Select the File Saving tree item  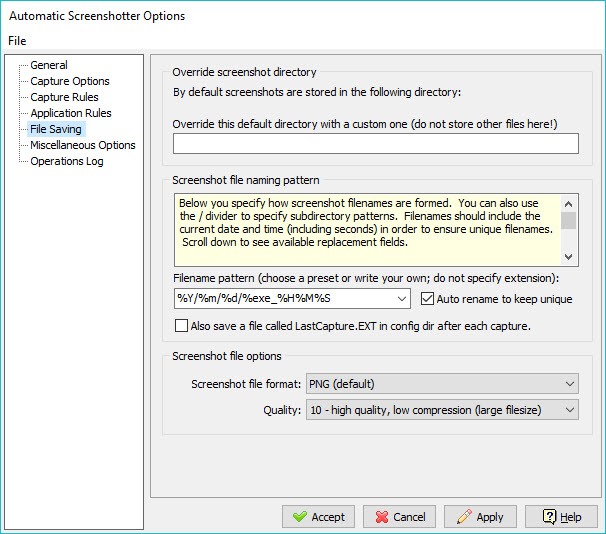[x=56, y=129]
